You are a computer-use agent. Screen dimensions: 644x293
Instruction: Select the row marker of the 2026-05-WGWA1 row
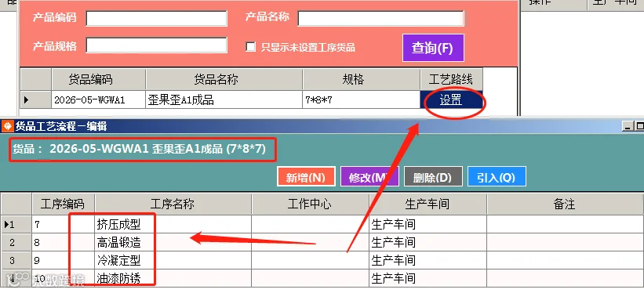[36, 99]
